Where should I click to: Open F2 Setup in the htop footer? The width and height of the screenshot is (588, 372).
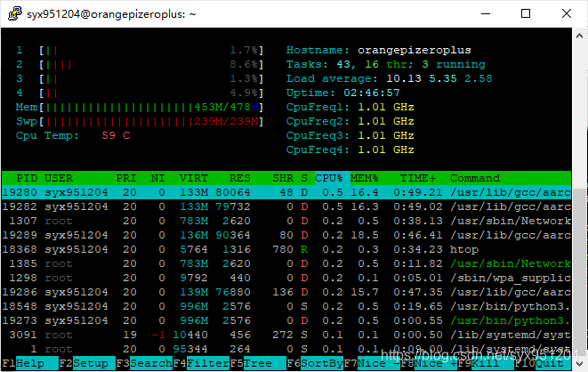[x=86, y=363]
